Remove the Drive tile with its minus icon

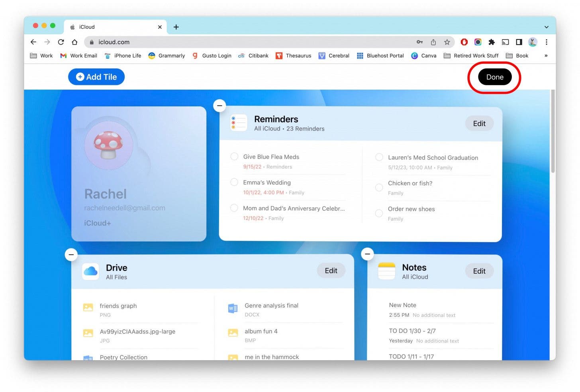(x=71, y=254)
